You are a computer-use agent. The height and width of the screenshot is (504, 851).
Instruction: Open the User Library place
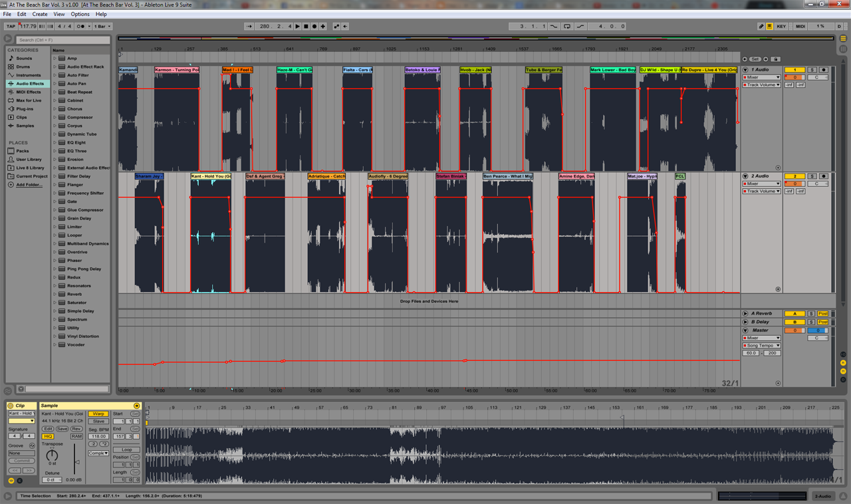(29, 160)
